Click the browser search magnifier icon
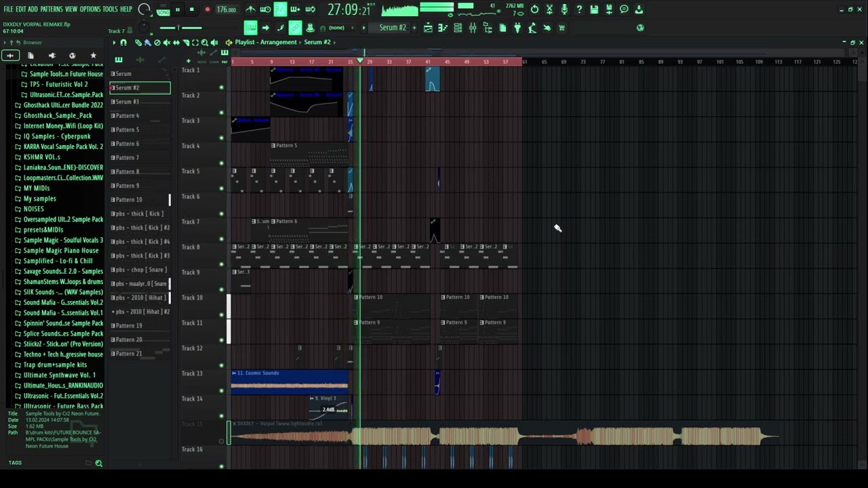The image size is (868, 488). click(x=98, y=463)
